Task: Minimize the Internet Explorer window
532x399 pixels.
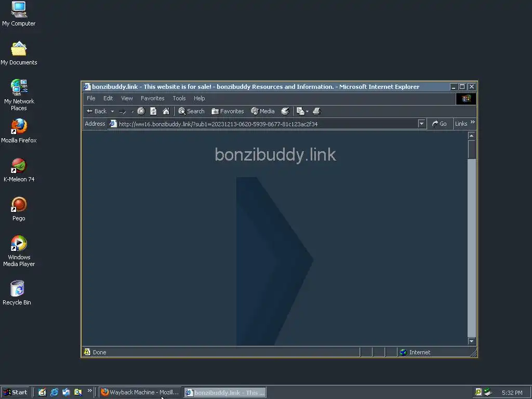Action: (453, 87)
